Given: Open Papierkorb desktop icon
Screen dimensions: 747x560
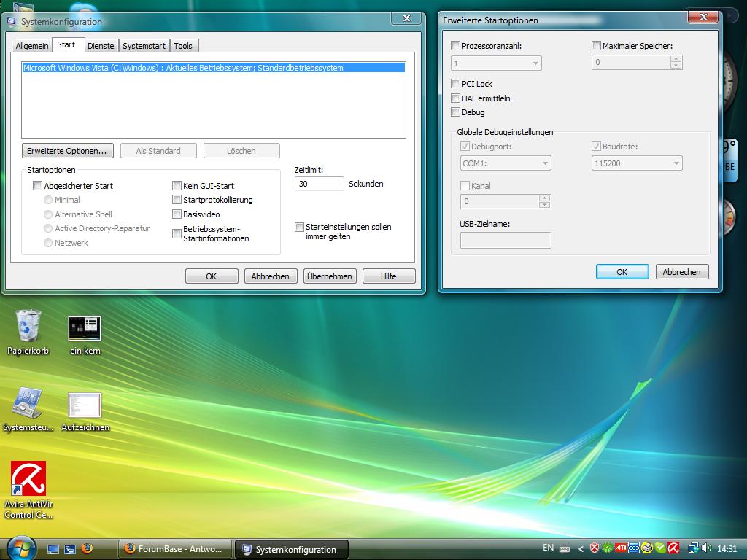Looking at the screenshot, I should point(28,332).
